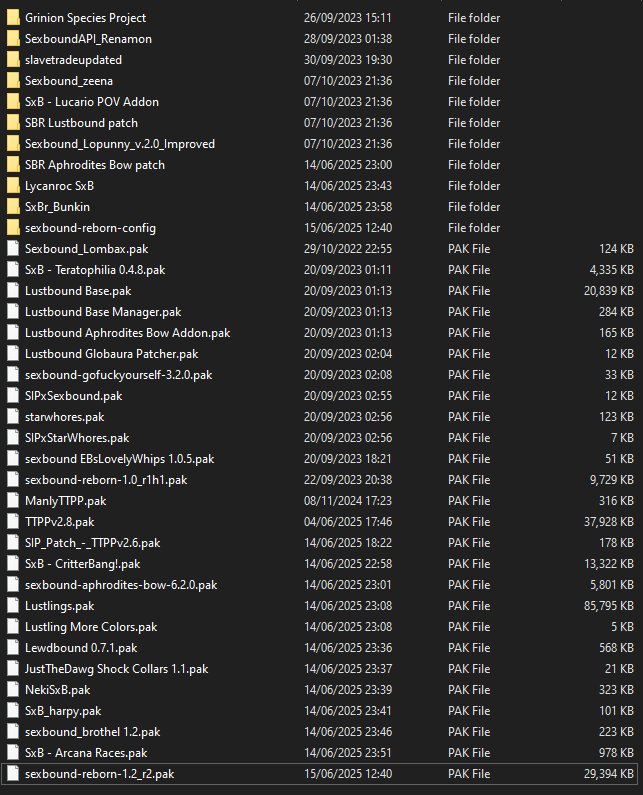The image size is (643, 795).
Task: Click the file icon beside ManlyTTPP.pak
Action: click(13, 500)
